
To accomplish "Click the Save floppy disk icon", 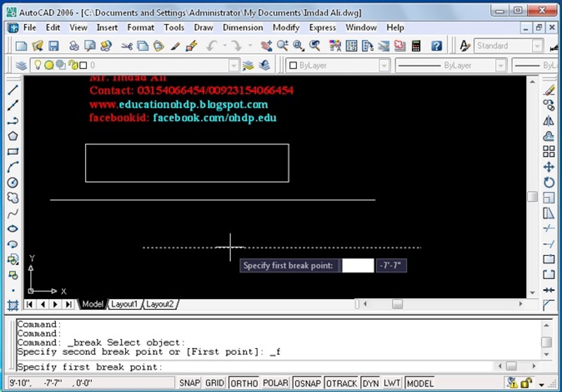I will tap(54, 46).
